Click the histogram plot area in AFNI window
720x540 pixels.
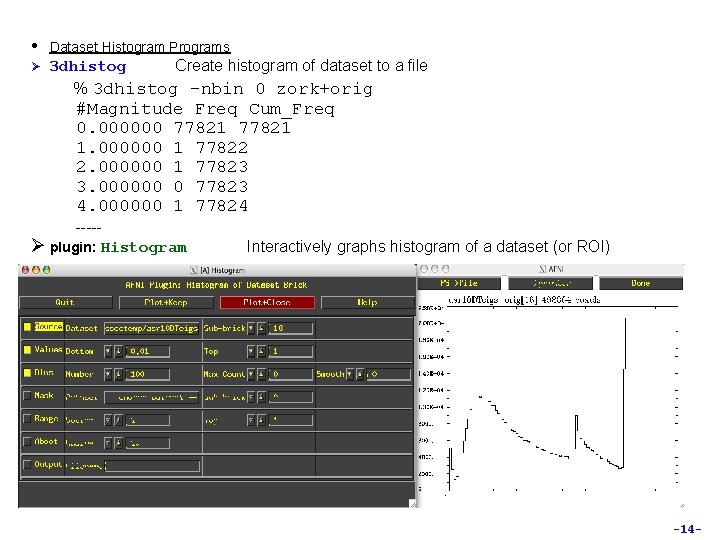pos(562,399)
